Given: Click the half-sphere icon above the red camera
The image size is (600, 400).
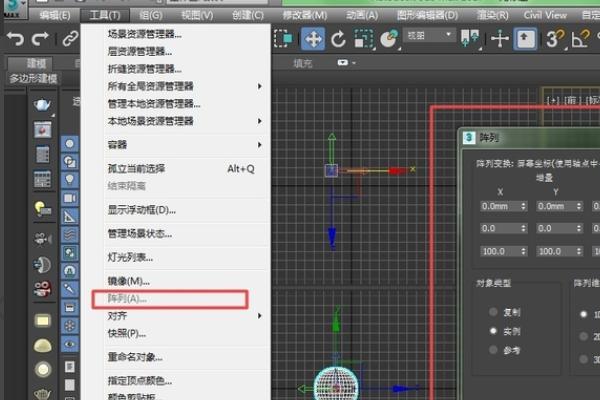Looking at the screenshot, I should coord(42,265).
